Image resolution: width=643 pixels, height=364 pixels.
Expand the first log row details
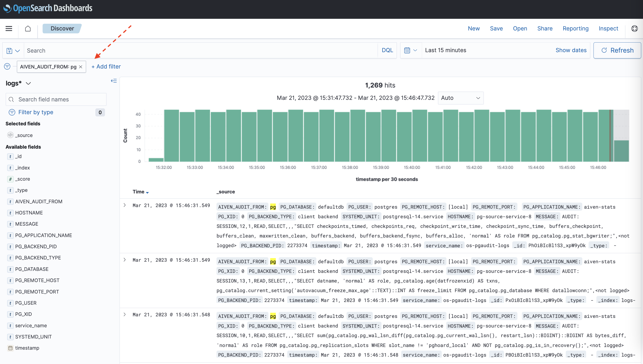coord(125,205)
